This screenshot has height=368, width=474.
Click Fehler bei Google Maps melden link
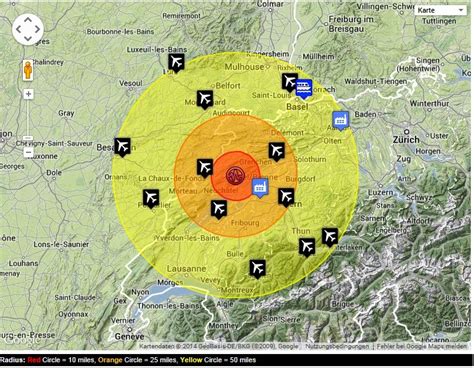(x=422, y=347)
